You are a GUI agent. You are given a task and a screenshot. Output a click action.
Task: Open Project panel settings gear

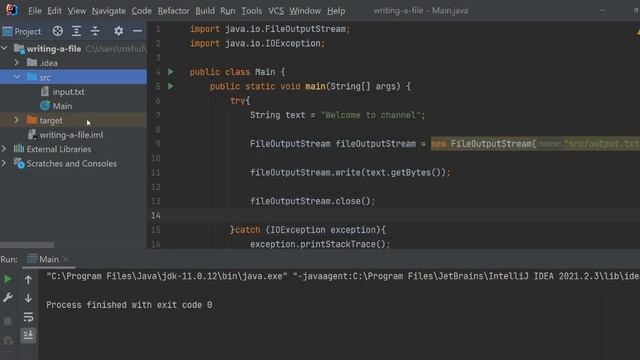tap(118, 31)
